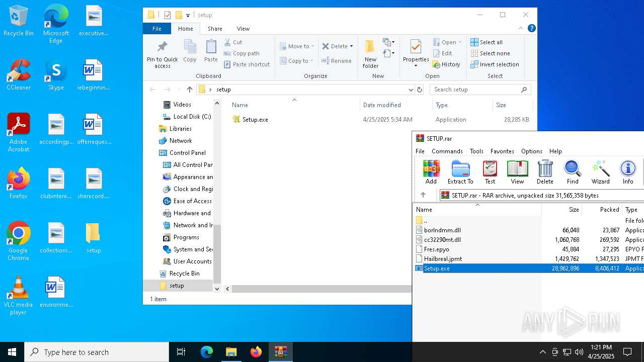Open the Tools menu in WinRAR
Image resolution: width=644 pixels, height=362 pixels.
point(476,151)
